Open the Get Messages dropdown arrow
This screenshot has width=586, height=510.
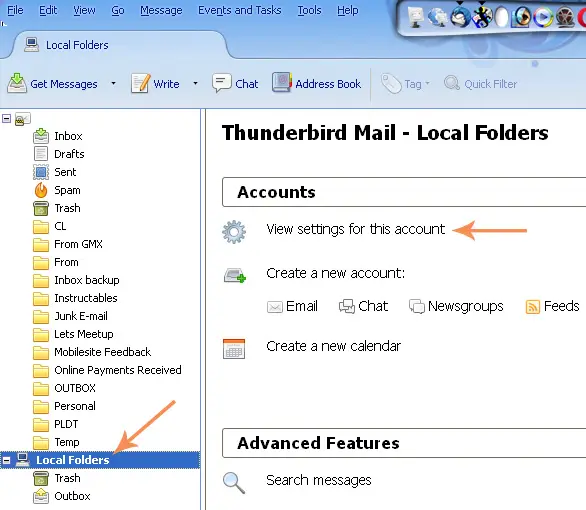(x=113, y=83)
